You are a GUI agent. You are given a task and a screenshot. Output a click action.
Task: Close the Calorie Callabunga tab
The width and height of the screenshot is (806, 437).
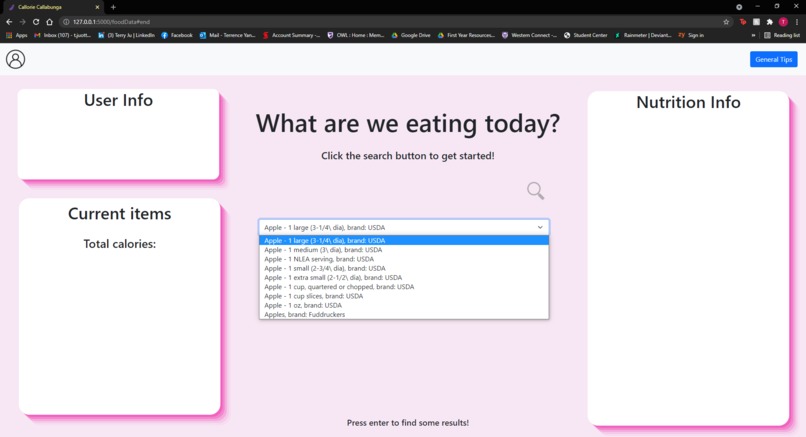pyautogui.click(x=97, y=7)
